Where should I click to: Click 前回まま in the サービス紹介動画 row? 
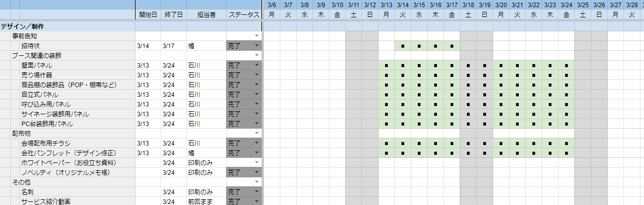pyautogui.click(x=200, y=202)
